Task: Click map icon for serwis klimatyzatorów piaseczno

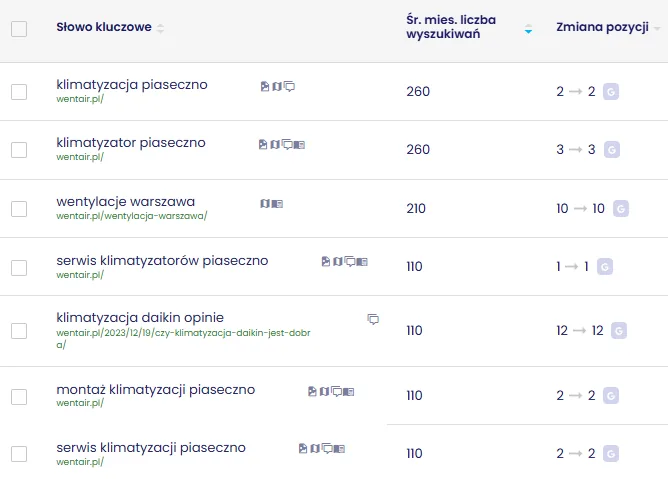Action: [x=338, y=261]
